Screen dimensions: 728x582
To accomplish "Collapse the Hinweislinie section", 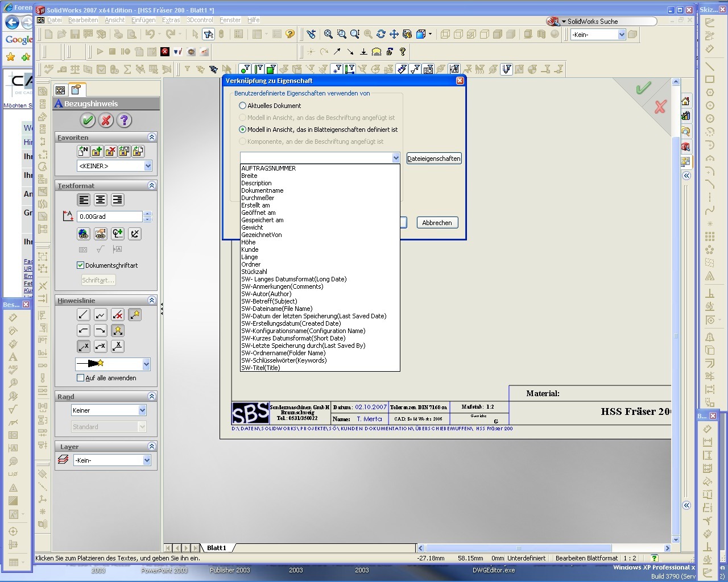I will tap(152, 300).
